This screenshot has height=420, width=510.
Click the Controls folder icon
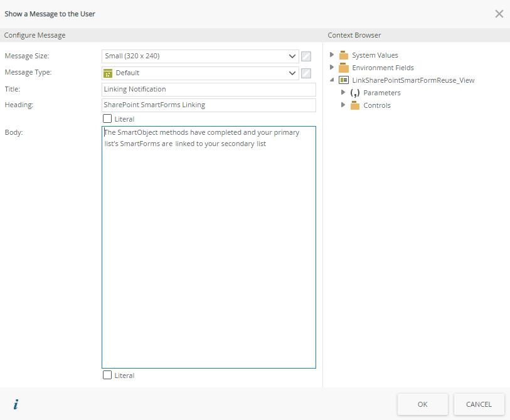(354, 105)
